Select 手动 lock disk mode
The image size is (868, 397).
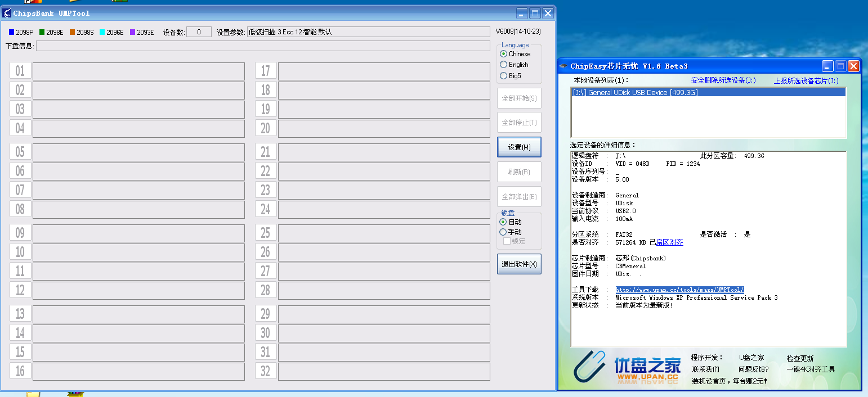(x=503, y=231)
